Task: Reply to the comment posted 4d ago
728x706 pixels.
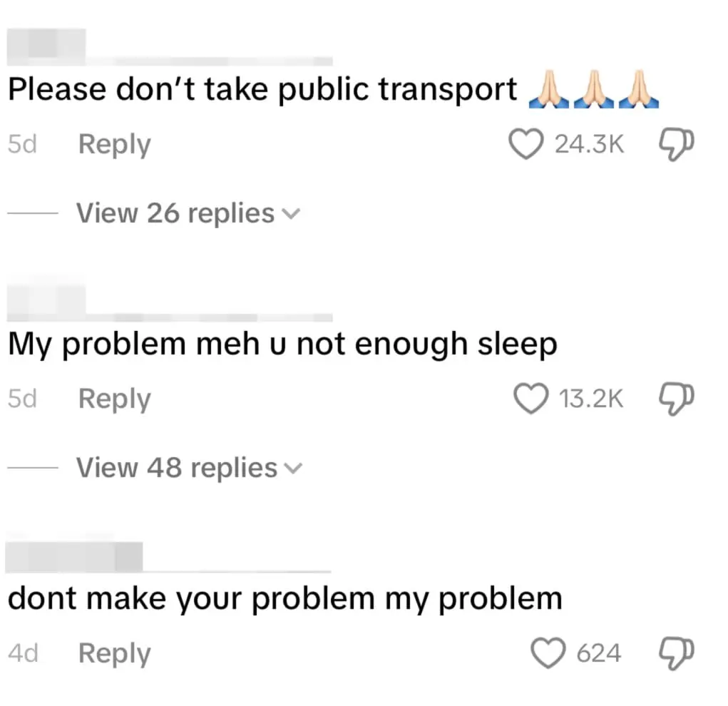Action: point(114,652)
